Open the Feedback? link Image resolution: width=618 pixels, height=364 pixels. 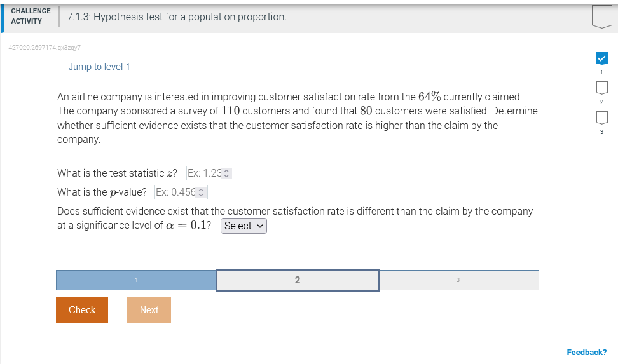tap(586, 352)
